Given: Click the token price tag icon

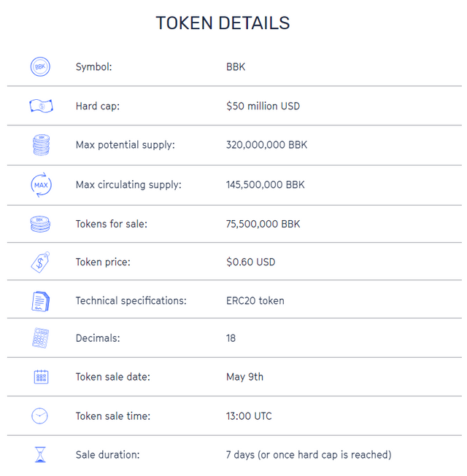Looking at the screenshot, I should pyautogui.click(x=41, y=262).
